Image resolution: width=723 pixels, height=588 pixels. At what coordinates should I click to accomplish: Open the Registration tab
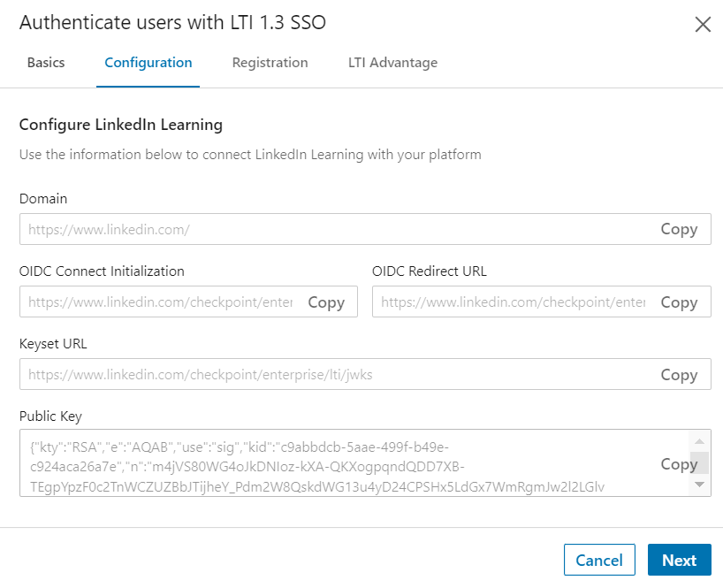pos(270,63)
